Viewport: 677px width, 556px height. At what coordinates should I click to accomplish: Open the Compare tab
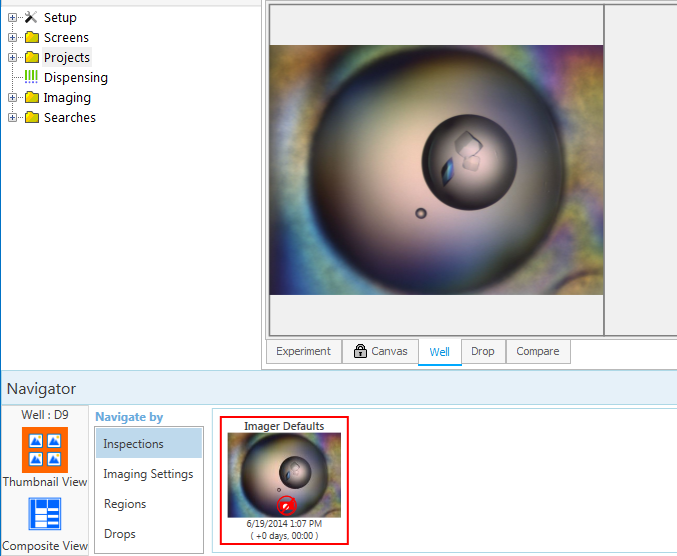coord(538,351)
